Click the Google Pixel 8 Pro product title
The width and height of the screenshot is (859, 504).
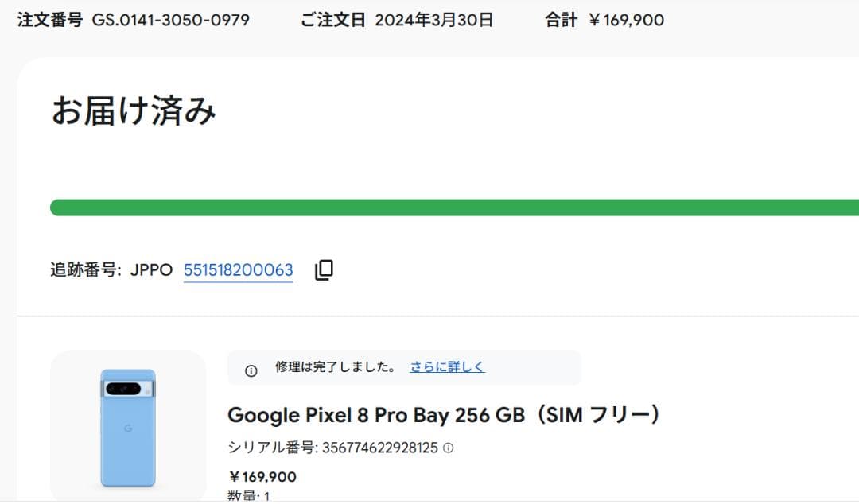[x=445, y=415]
